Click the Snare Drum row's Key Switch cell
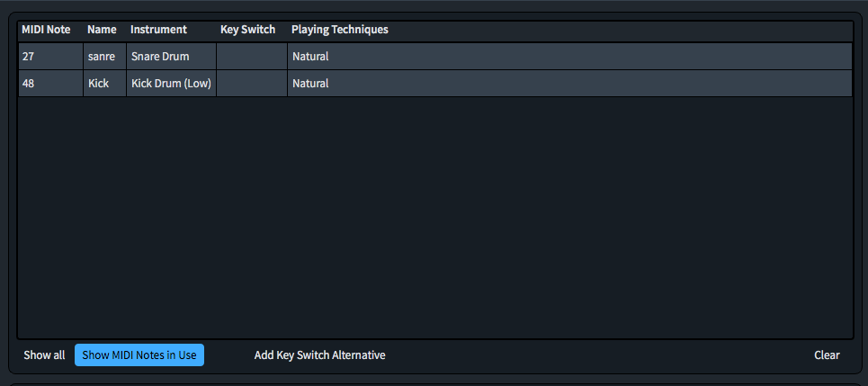868x386 pixels. 252,57
